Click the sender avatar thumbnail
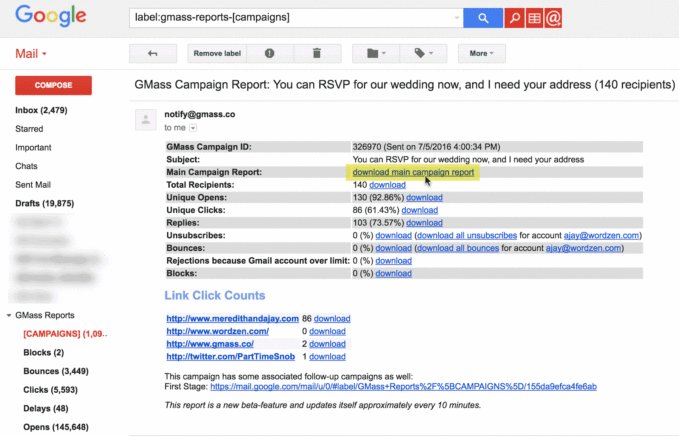 [146, 120]
